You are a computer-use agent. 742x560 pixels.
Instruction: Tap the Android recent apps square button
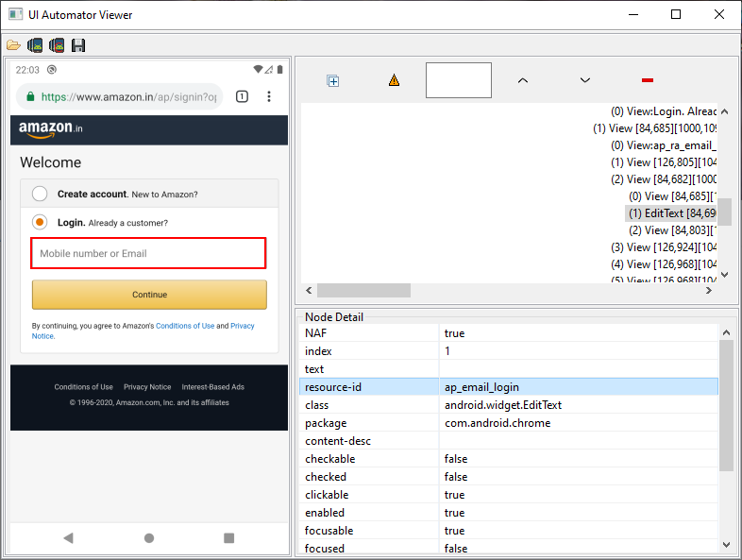point(229,537)
